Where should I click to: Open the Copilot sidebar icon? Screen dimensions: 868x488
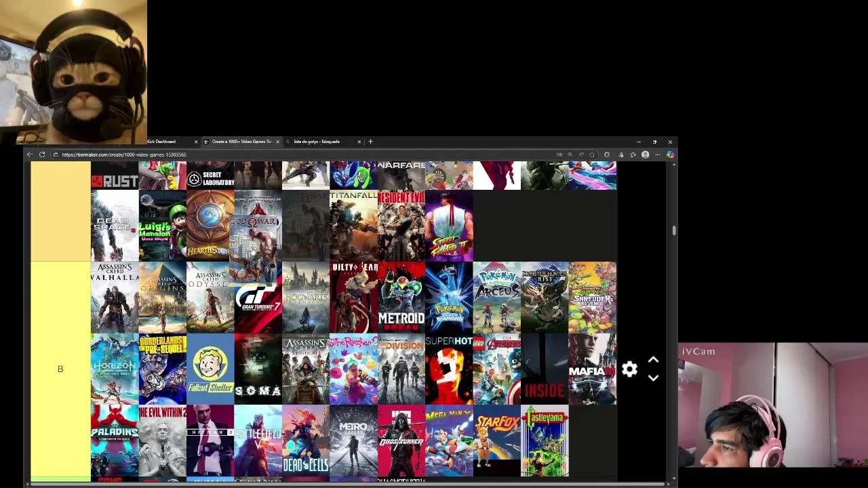(x=670, y=155)
